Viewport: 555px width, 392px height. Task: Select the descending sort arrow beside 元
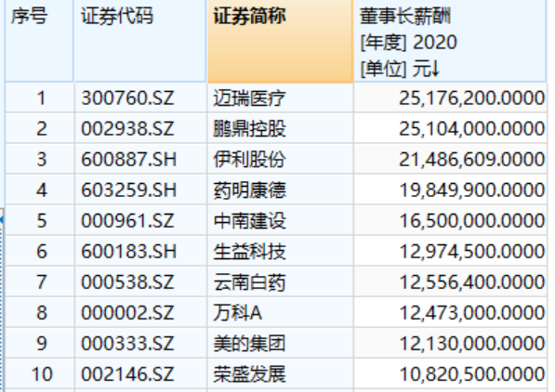[435, 69]
